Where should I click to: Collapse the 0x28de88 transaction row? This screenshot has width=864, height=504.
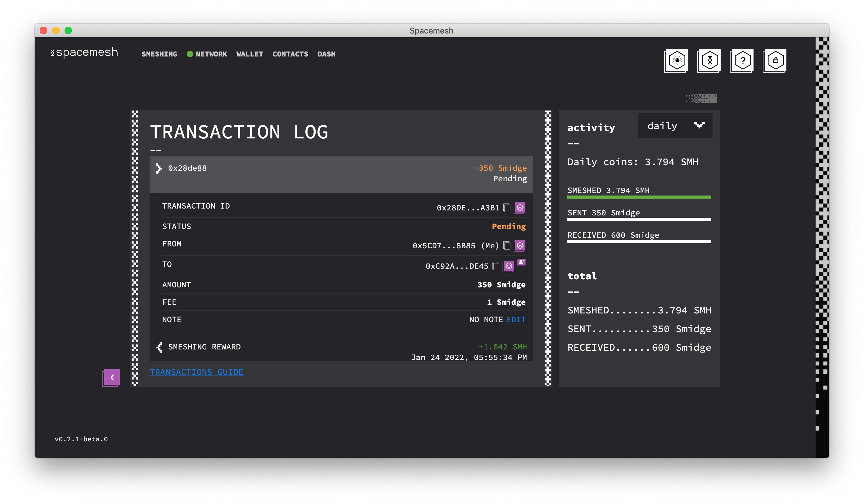tap(341, 174)
